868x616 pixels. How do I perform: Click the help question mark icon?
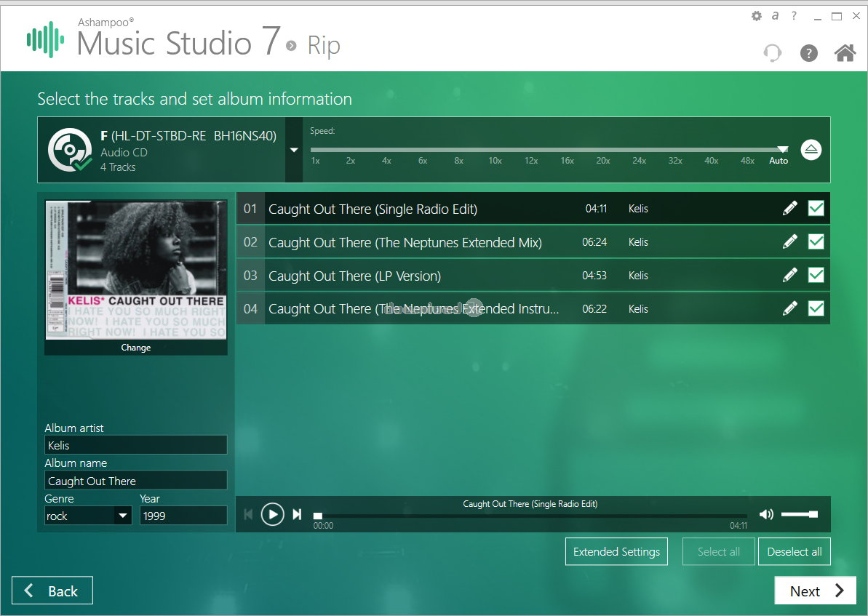click(x=808, y=53)
